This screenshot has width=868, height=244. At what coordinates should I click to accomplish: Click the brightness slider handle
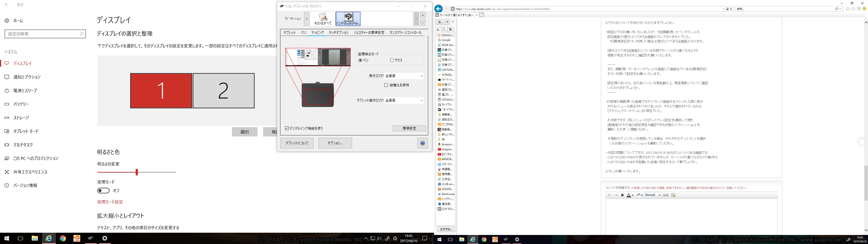click(137, 172)
